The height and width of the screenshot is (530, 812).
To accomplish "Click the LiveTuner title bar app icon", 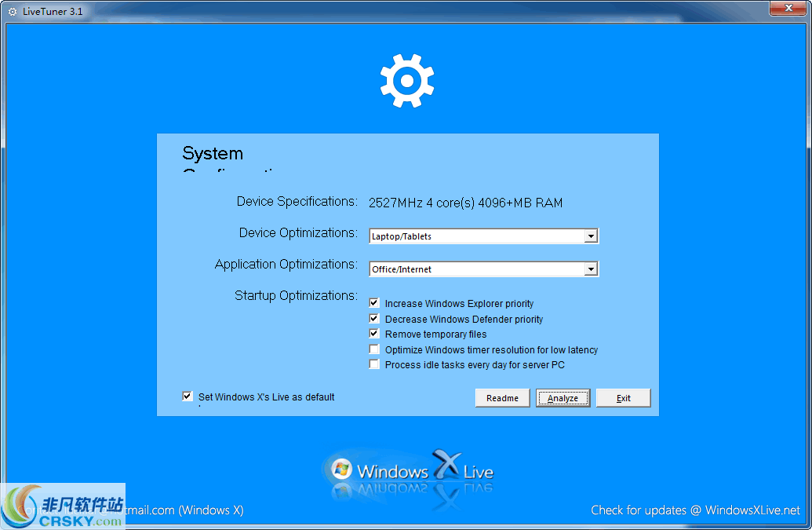I will pos(13,11).
